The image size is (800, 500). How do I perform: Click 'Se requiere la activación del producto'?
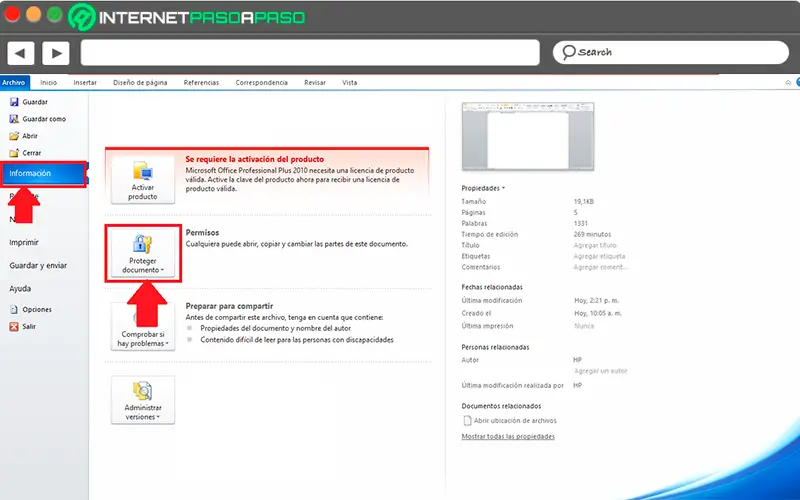pos(255,159)
